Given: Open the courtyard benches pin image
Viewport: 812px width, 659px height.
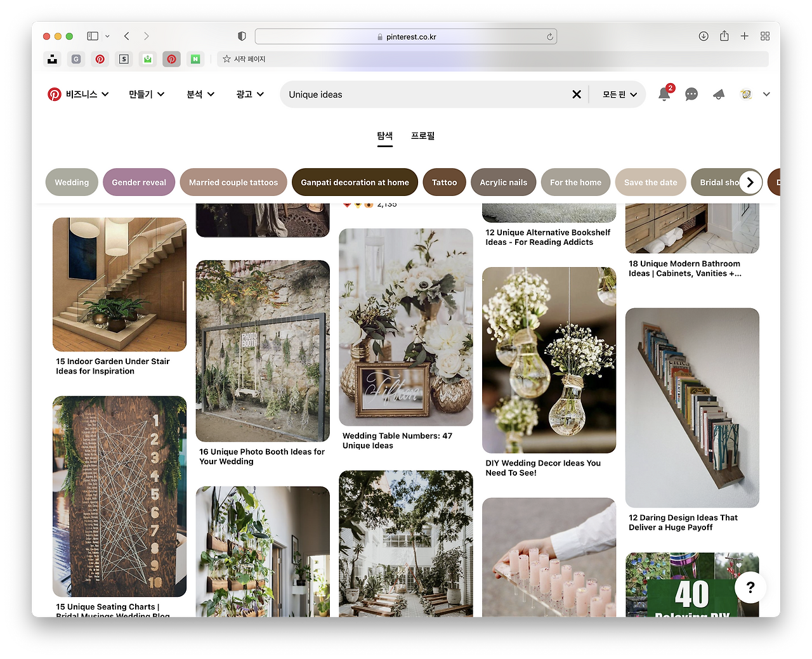Looking at the screenshot, I should pyautogui.click(x=406, y=544).
